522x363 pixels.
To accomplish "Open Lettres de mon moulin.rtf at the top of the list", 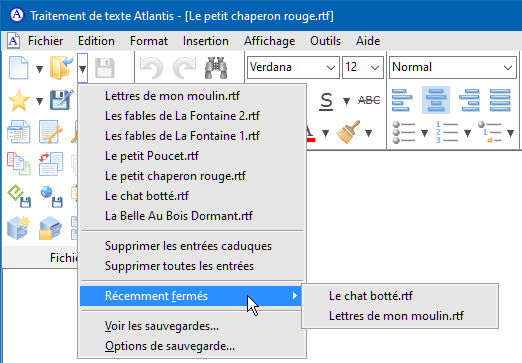I will 192,96.
